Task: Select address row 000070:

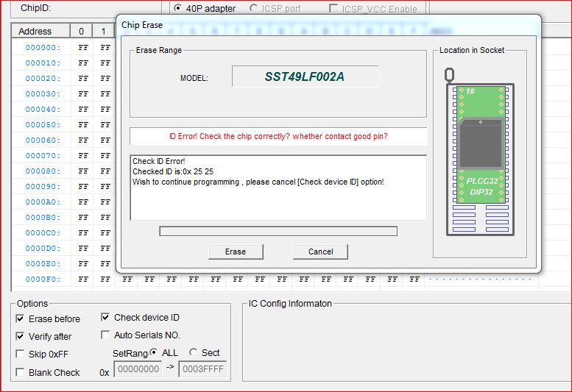Action: pos(43,156)
